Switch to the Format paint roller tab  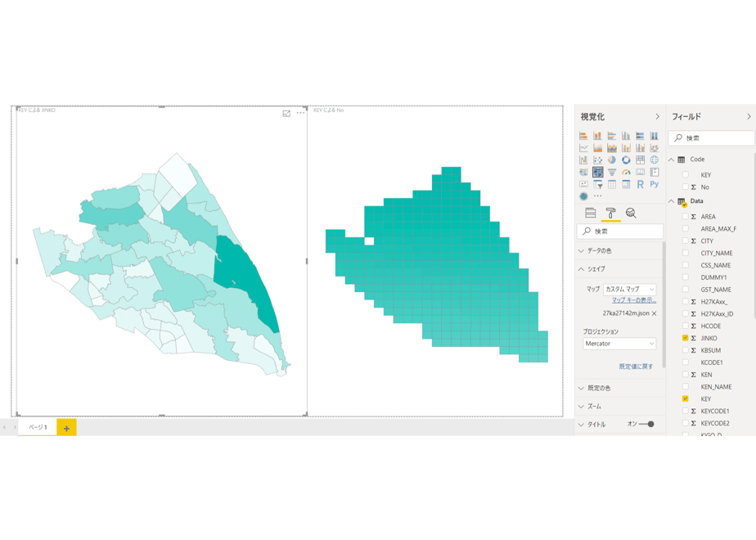(611, 213)
